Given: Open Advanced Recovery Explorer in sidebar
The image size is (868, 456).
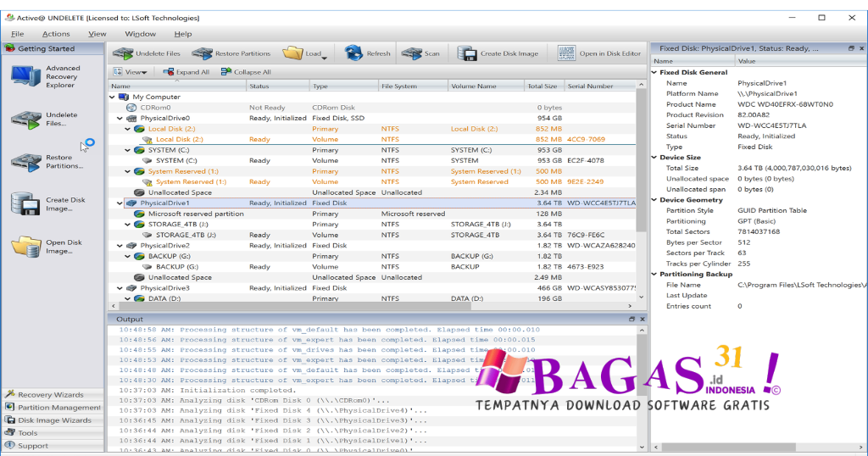Looking at the screenshot, I should 47,76.
